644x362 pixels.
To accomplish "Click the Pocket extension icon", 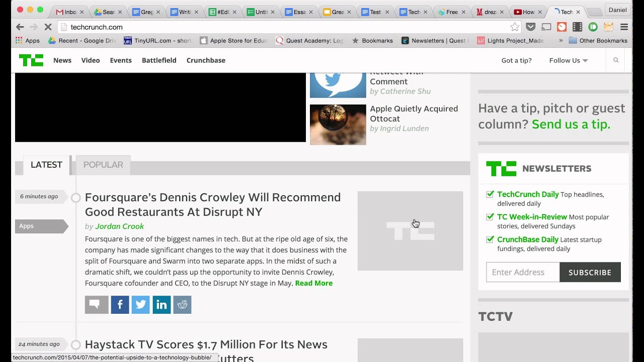I will [x=531, y=27].
